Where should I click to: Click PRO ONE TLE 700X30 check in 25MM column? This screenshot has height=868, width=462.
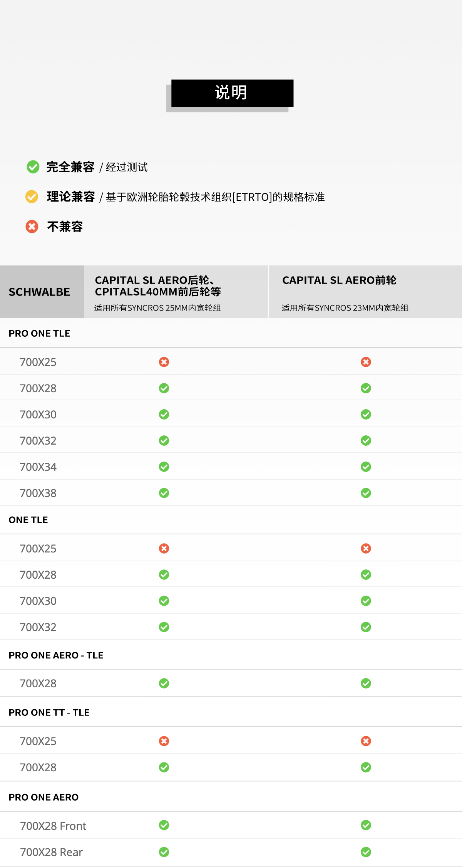click(x=164, y=414)
